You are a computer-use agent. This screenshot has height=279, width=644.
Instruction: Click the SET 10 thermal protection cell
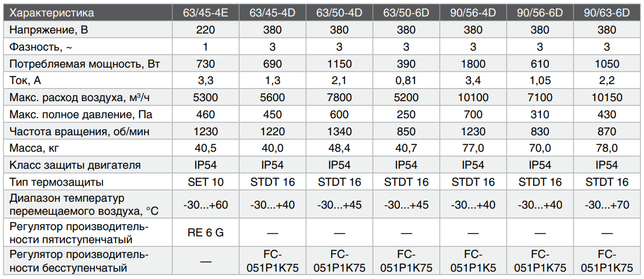pyautogui.click(x=205, y=182)
